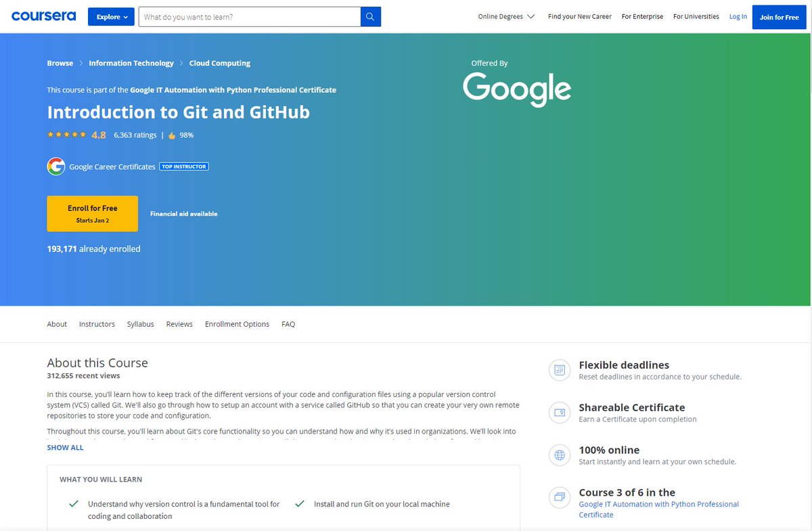
Task: Click the Join for Free button
Action: tap(779, 18)
